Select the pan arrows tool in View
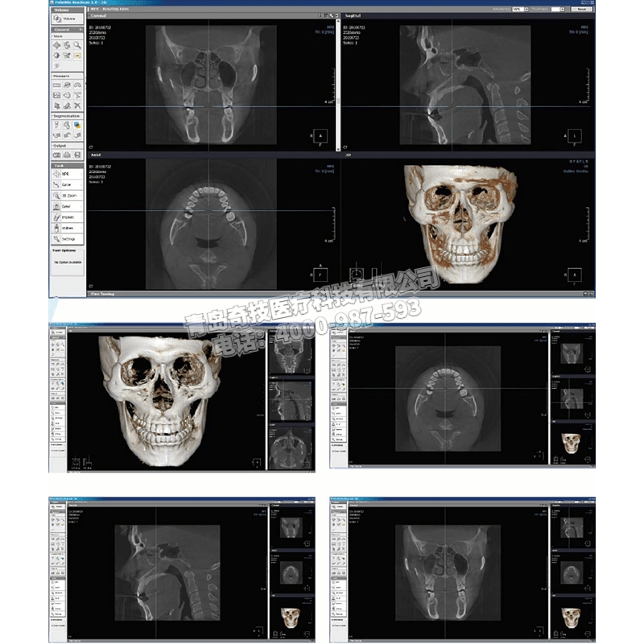Viewport: 644px width, 644px height. click(56, 45)
